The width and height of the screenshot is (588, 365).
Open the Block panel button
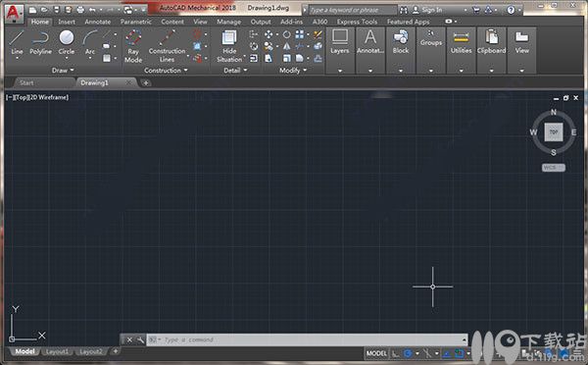pos(401,50)
